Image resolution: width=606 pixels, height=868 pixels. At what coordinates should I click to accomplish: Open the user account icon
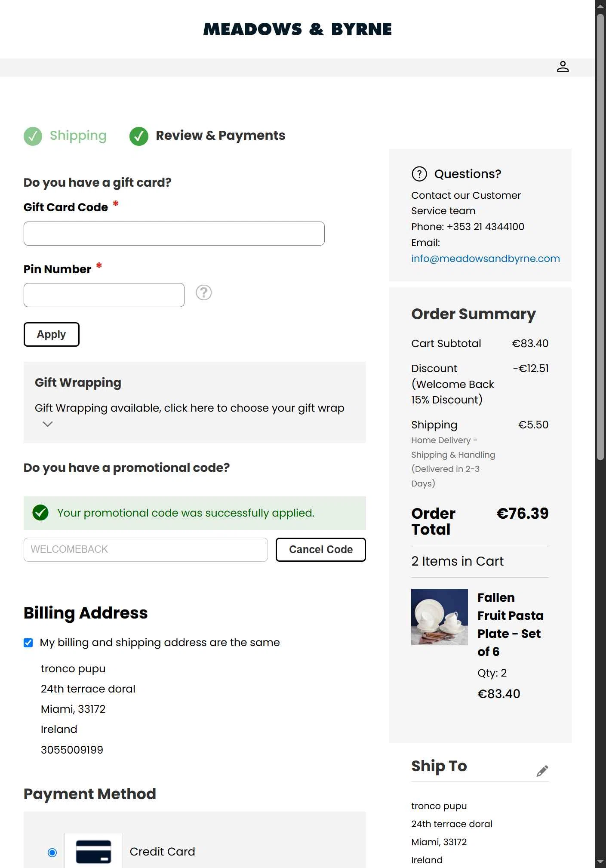pyautogui.click(x=563, y=67)
